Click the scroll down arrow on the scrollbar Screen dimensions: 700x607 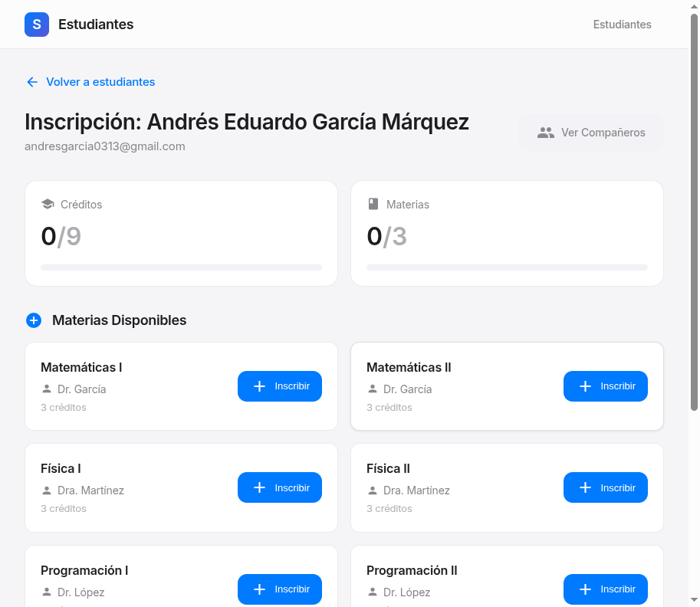pyautogui.click(x=695, y=599)
